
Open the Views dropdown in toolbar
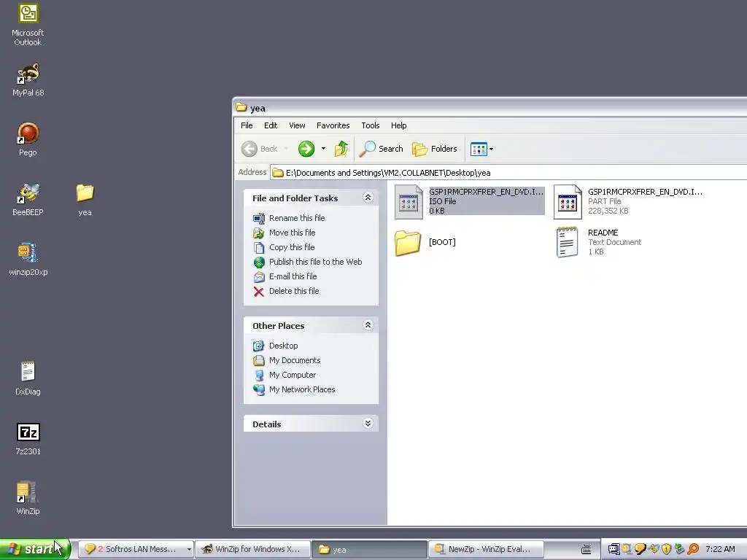tap(481, 149)
